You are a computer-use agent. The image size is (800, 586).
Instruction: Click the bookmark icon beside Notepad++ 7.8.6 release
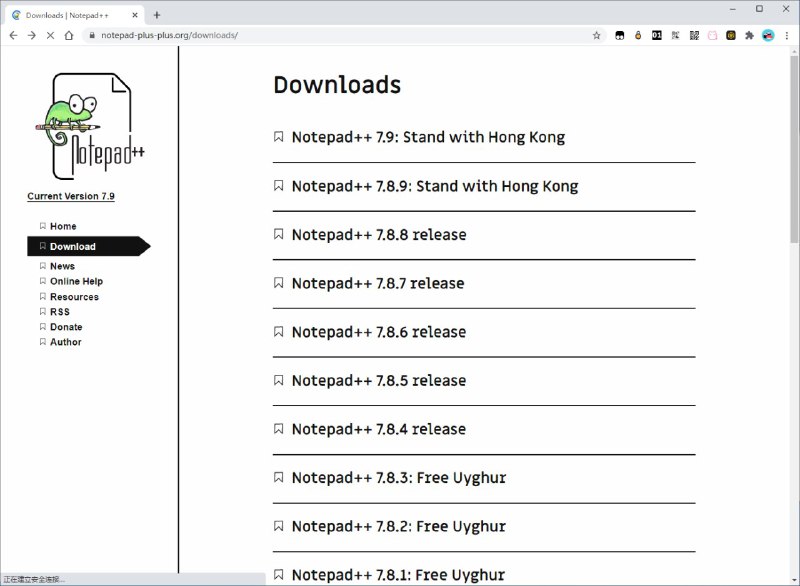(279, 332)
